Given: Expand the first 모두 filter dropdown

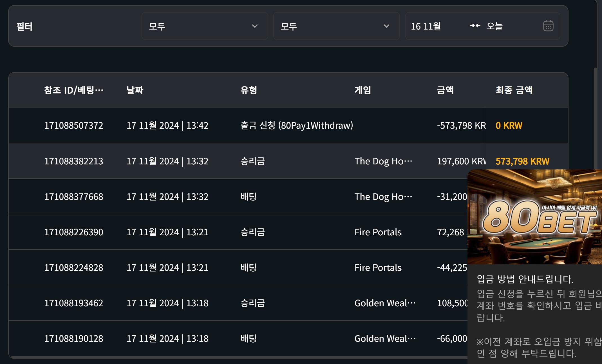Looking at the screenshot, I should coord(205,26).
